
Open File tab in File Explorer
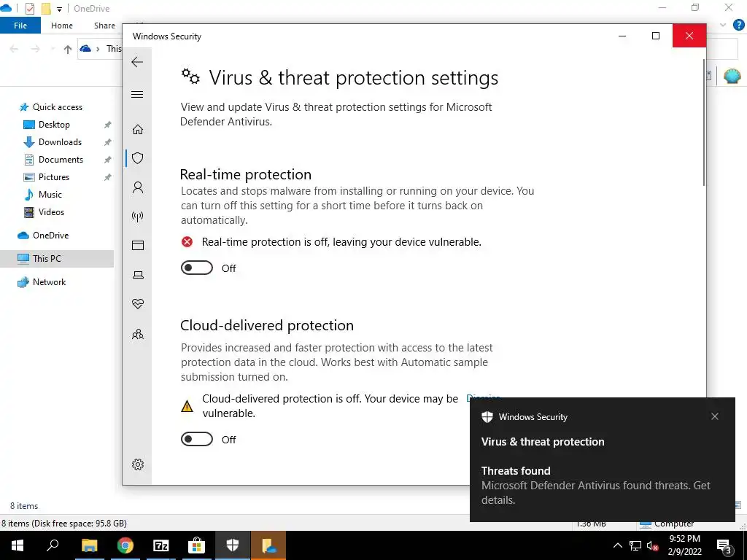[20, 26]
